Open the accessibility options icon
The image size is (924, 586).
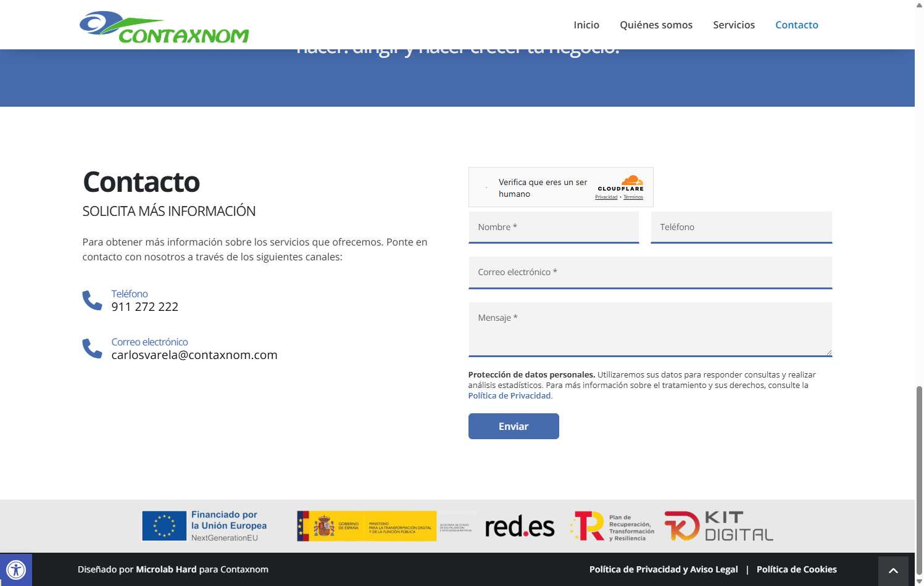click(15, 569)
